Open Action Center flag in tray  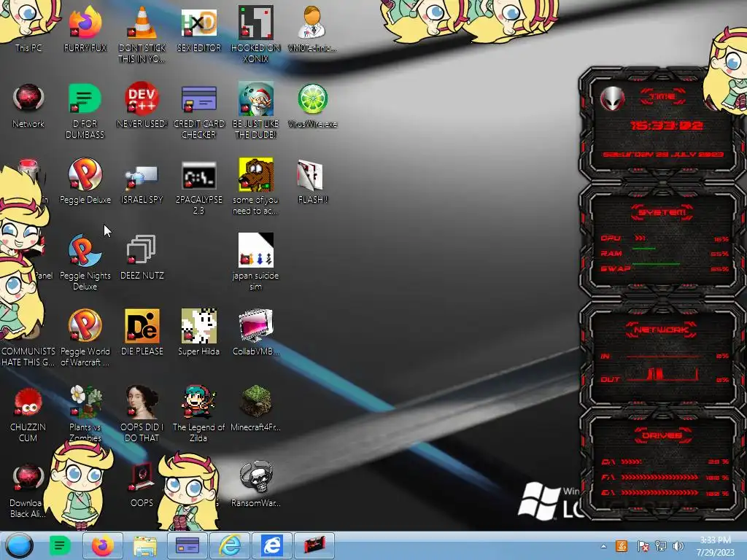coord(643,546)
